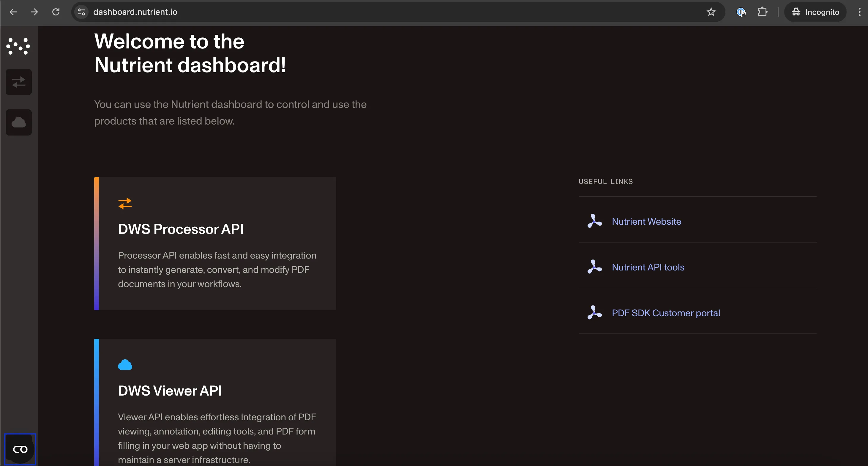The image size is (868, 466).
Task: Open the Nutrient Website link
Action: click(x=646, y=221)
